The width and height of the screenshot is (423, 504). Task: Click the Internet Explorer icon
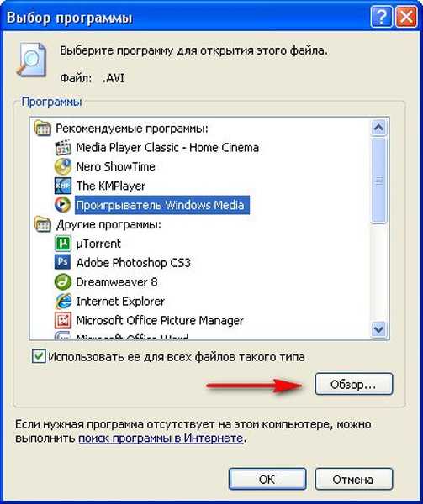pyautogui.click(x=63, y=302)
